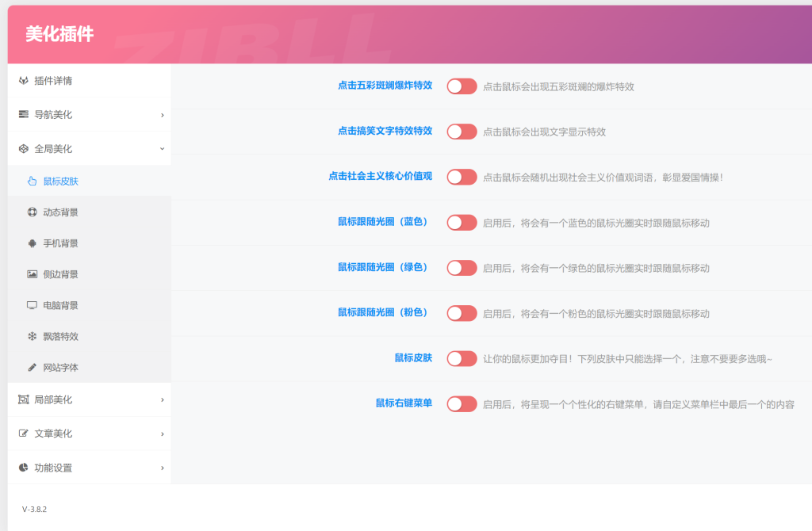Image resolution: width=812 pixels, height=531 pixels.
Task: Expand the 局部美化 submenu arrow
Action: pyautogui.click(x=162, y=400)
